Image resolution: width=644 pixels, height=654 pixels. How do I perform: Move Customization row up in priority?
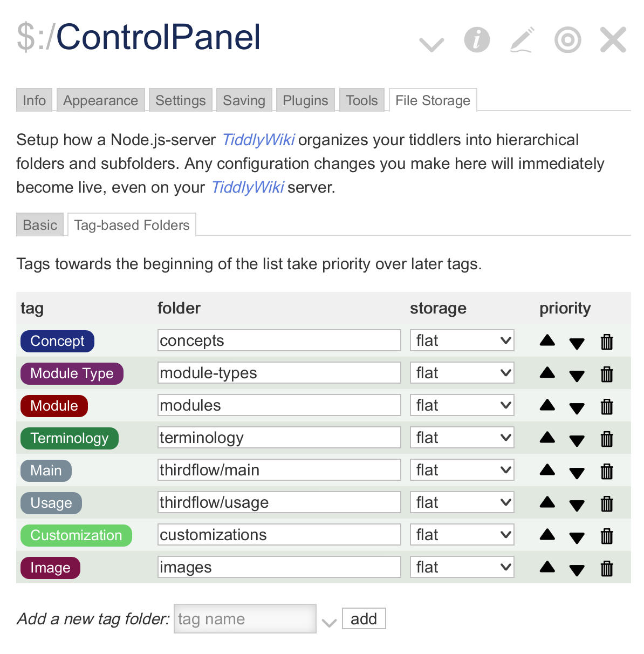pos(547,534)
